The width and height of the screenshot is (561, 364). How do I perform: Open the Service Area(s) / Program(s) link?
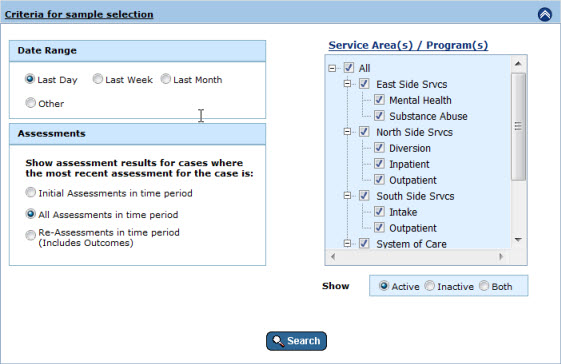point(408,45)
